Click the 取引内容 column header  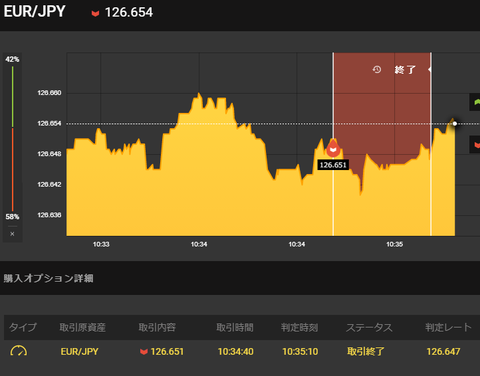[157, 327]
